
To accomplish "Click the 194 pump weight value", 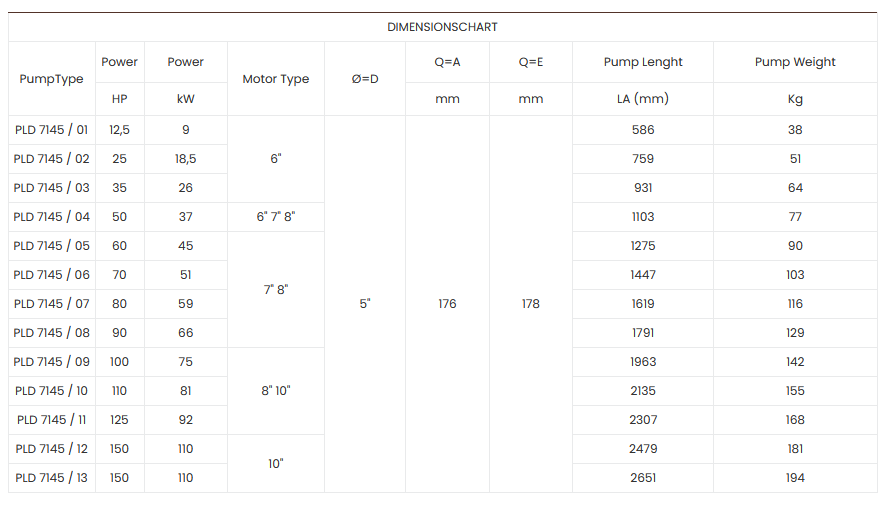I will point(795,478).
